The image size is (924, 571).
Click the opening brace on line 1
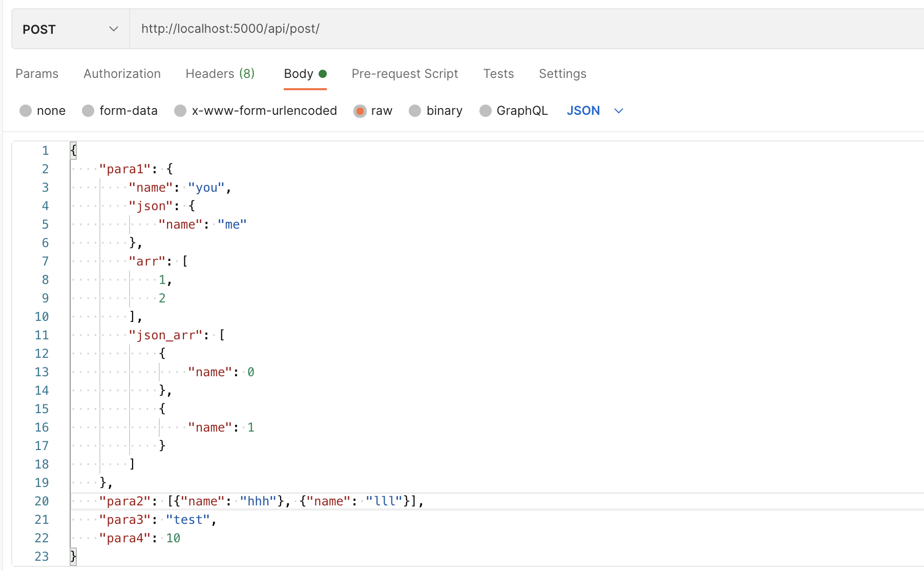coord(73,150)
